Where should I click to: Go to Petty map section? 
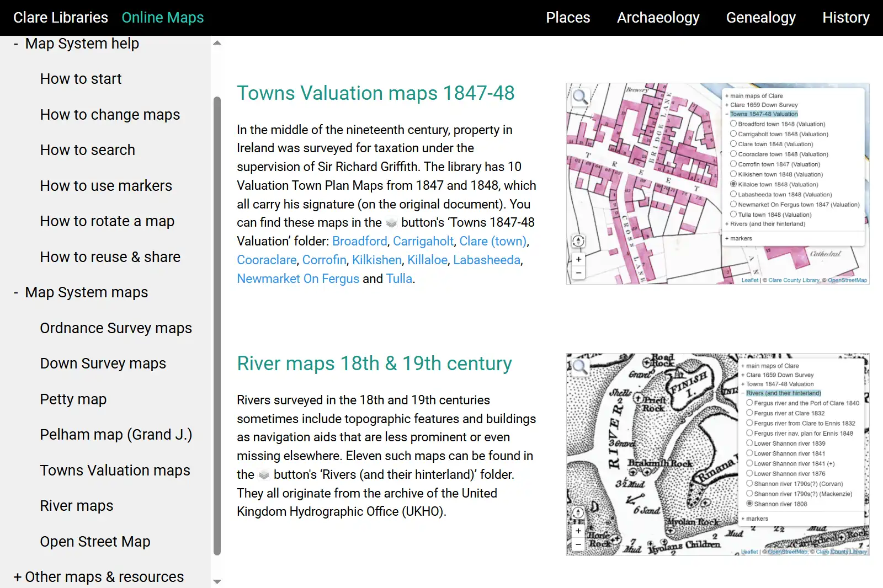click(x=73, y=399)
